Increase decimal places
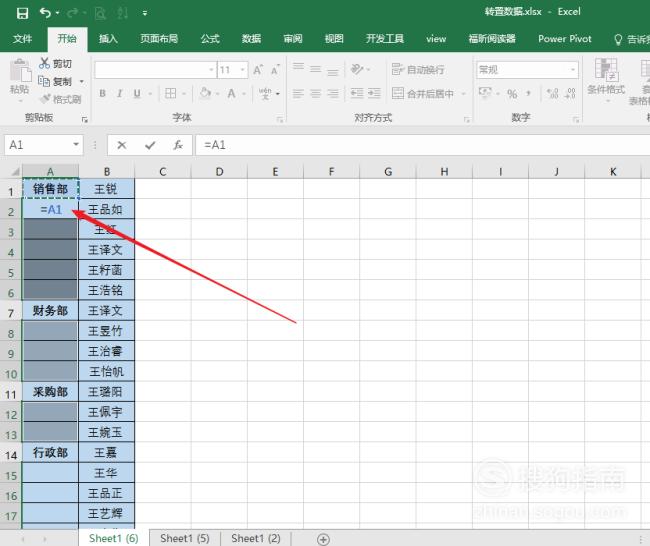 (553, 93)
